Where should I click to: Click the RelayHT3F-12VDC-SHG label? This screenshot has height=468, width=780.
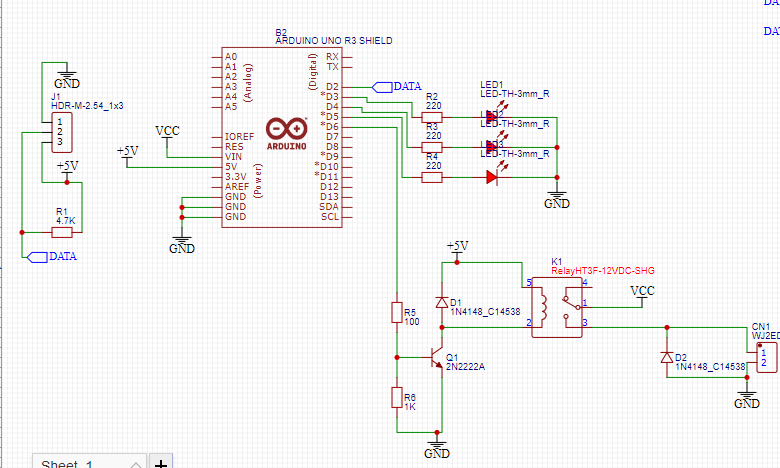tap(603, 271)
